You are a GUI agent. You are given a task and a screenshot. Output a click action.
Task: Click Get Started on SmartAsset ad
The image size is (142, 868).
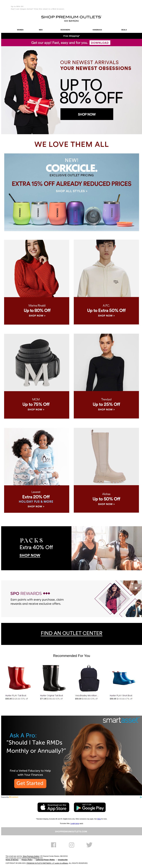coord(30,783)
